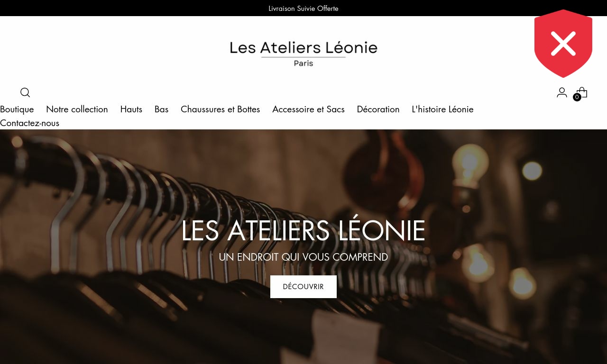Click the LES ATELIERS LÉONIE hero heading
This screenshot has width=607, height=364.
(x=303, y=231)
